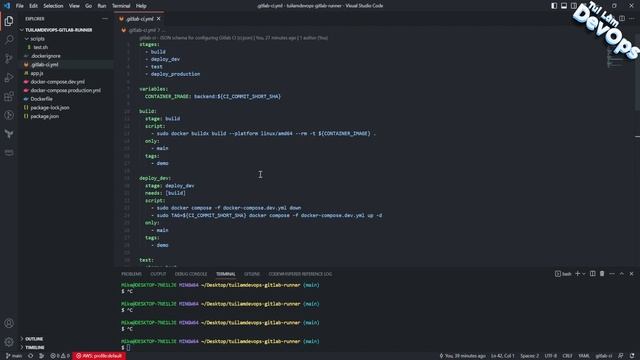
Task: Open the Go menu
Action: click(x=89, y=6)
